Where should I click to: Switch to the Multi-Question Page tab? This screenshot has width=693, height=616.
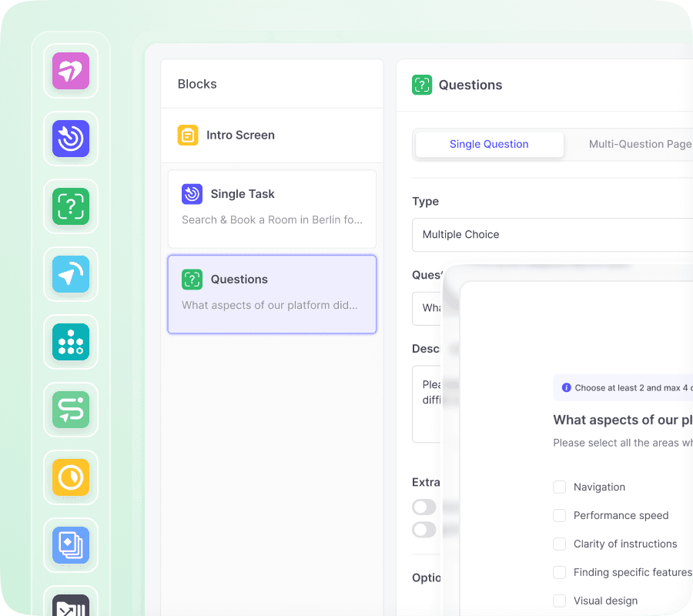tap(640, 144)
